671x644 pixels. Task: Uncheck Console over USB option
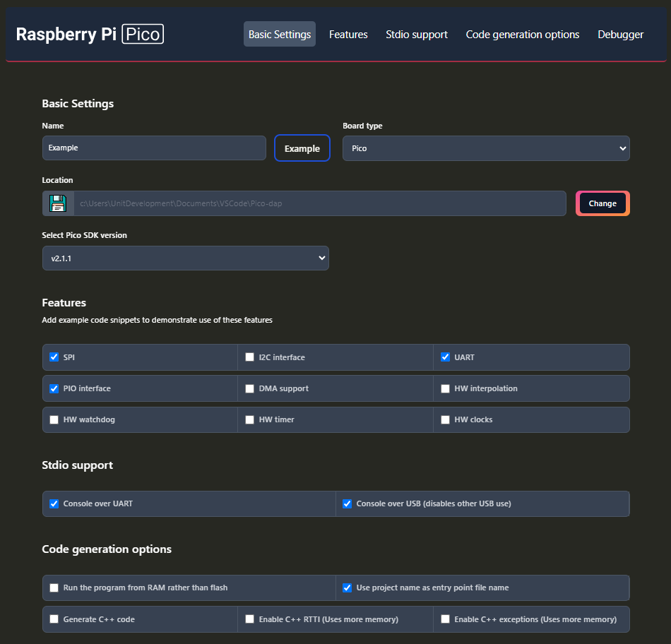point(347,504)
